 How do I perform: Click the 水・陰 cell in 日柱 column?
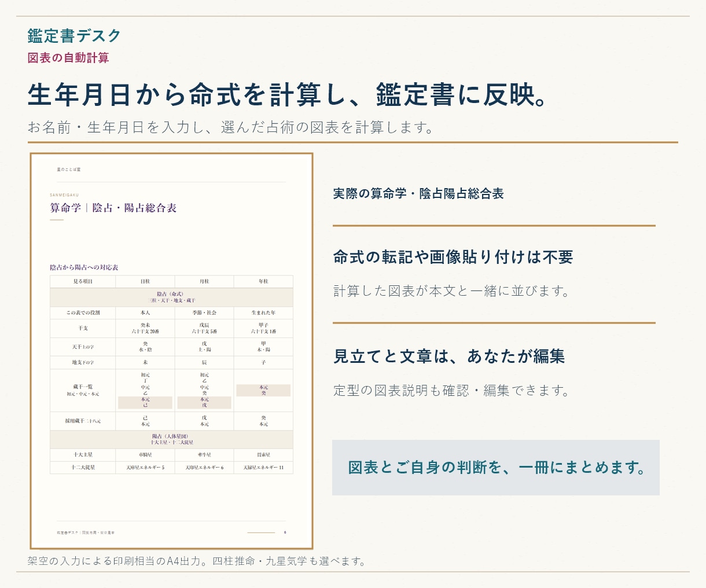[x=145, y=347]
